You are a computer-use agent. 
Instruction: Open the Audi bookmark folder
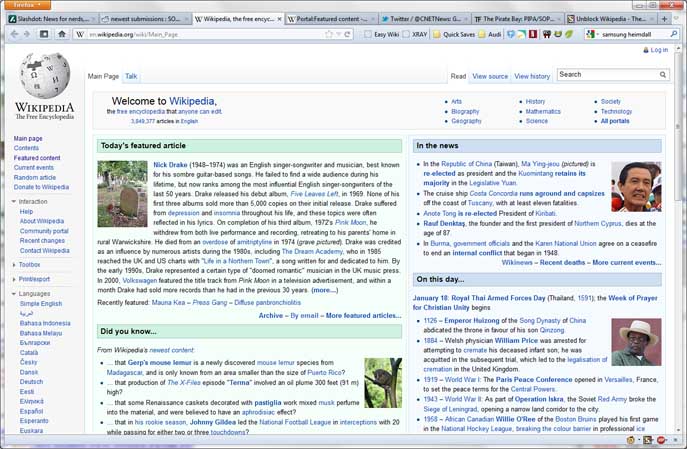click(490, 34)
